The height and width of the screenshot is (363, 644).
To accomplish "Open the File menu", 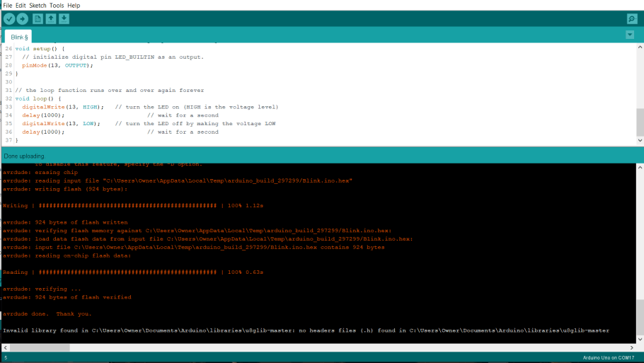I will [x=8, y=5].
